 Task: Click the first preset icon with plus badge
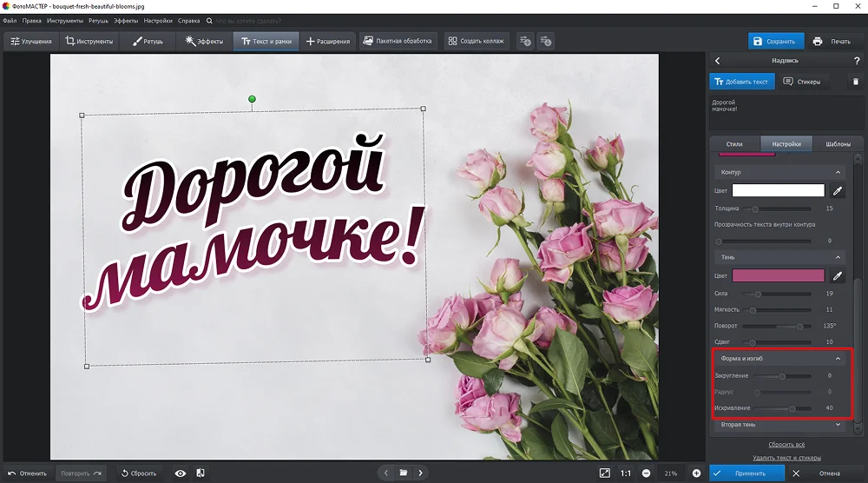pos(525,41)
